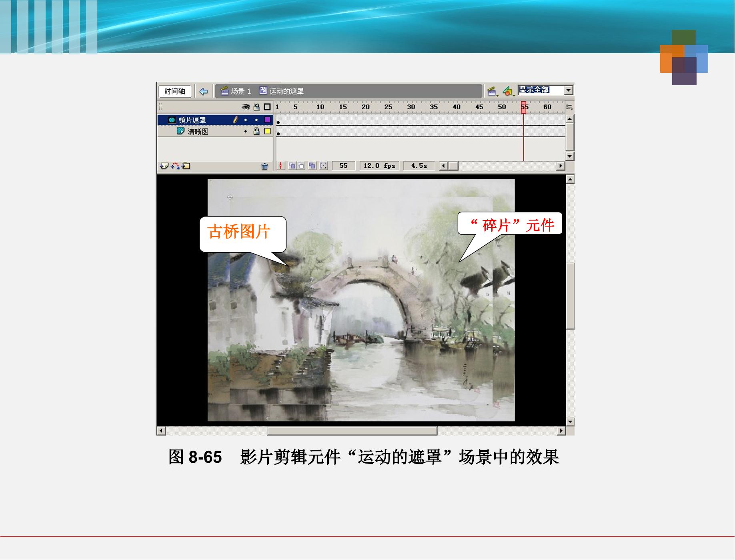
Task: Click the stage horizontal scroll left arrow
Action: tap(161, 431)
